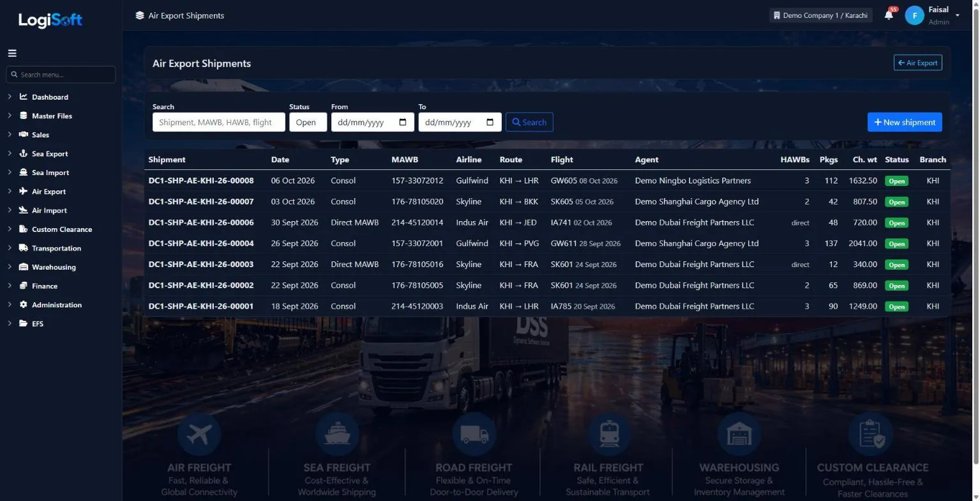Click the back to Air Export button
The width and height of the screenshot is (980, 501).
pos(917,63)
